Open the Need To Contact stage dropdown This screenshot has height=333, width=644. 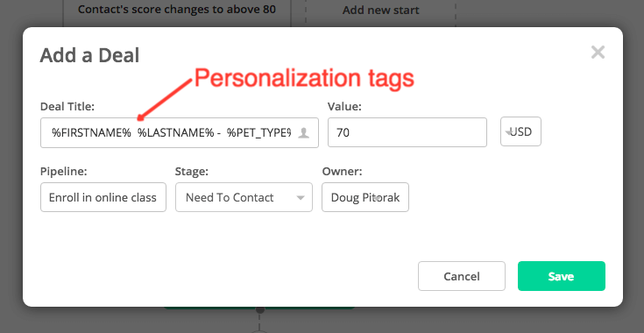coord(244,197)
